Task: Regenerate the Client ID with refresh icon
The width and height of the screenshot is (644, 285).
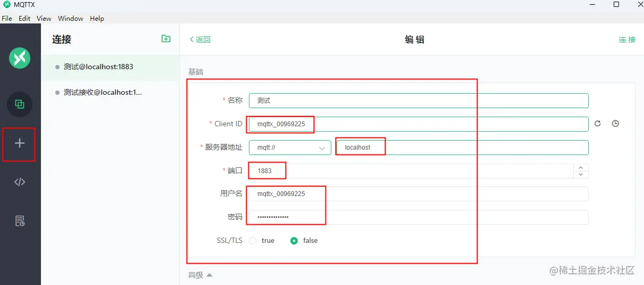Action: coord(597,124)
